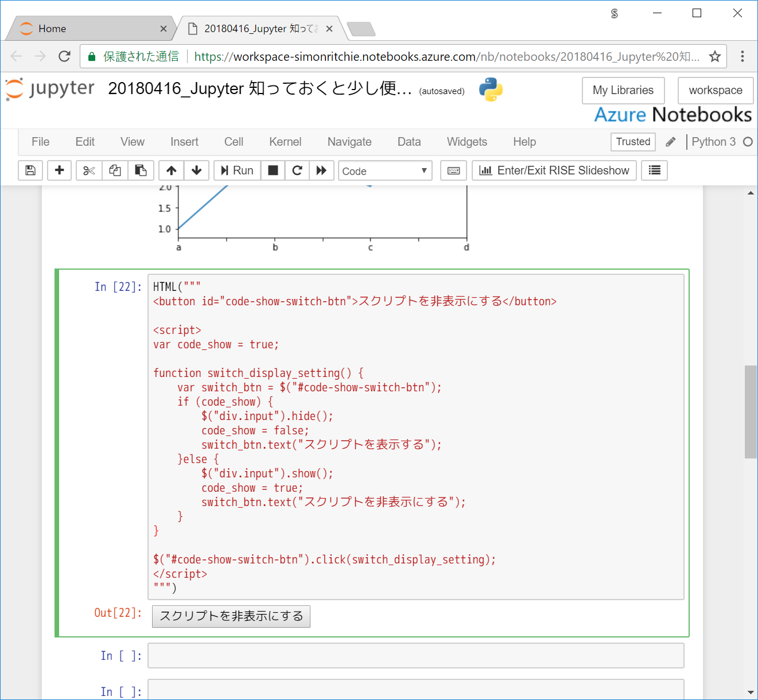Screen dimensions: 758x700
Task: Open the workspace button
Action: coord(716,91)
